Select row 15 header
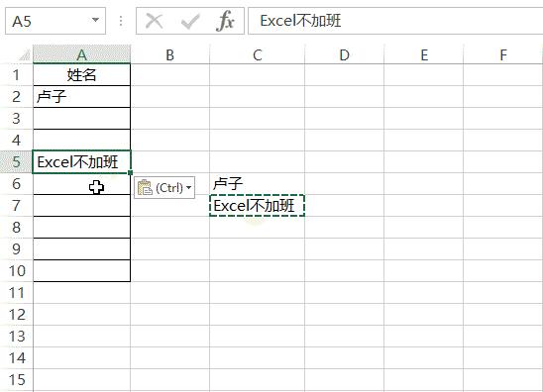 pyautogui.click(x=16, y=380)
